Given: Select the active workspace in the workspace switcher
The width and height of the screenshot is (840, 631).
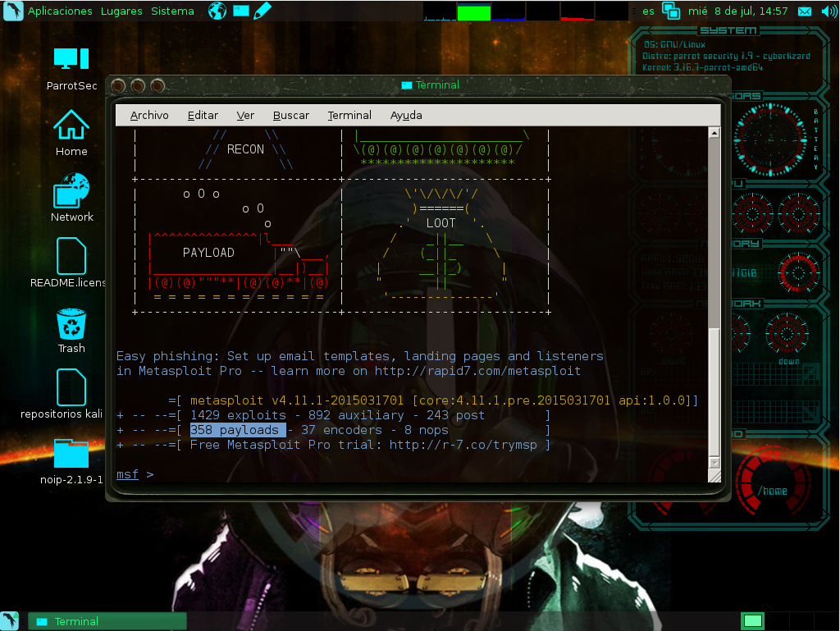Looking at the screenshot, I should coord(751,621).
